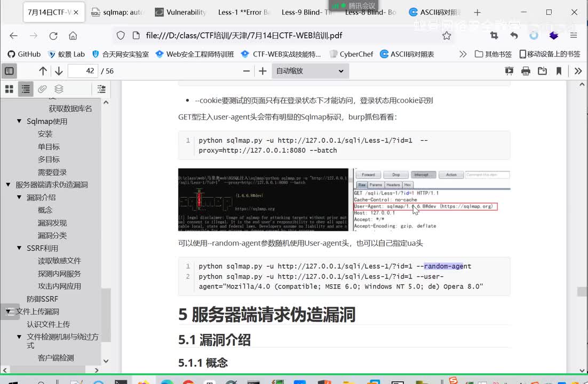Open CyberChef bookmark

tap(352, 54)
